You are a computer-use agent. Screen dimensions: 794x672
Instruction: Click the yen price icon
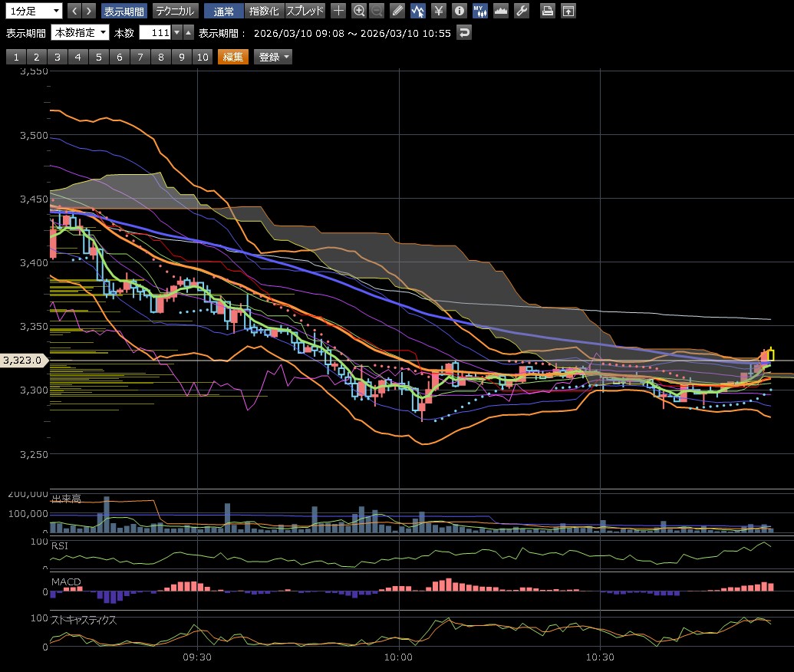438,11
